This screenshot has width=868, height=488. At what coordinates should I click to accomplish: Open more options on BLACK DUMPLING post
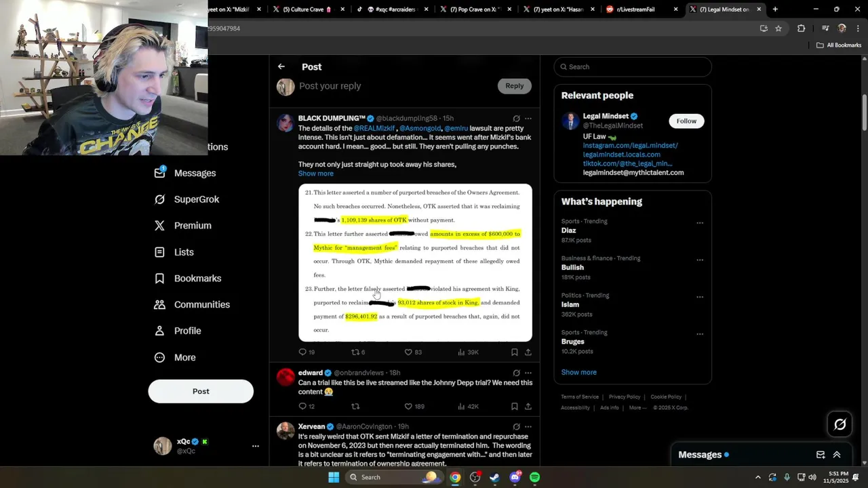tap(528, 119)
